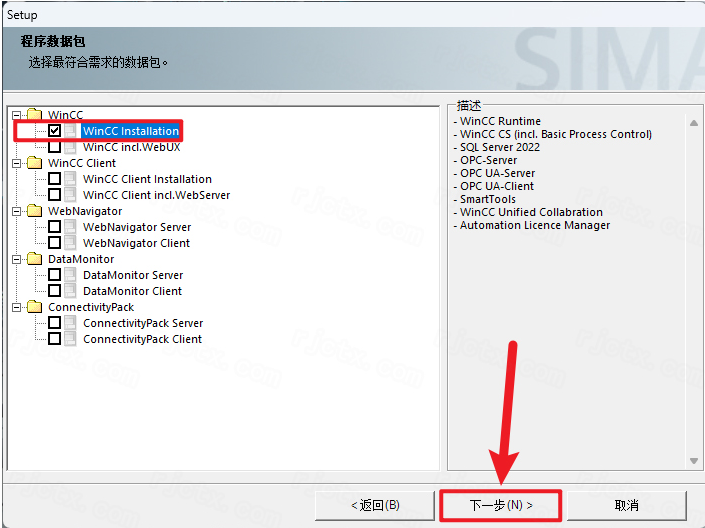
Task: Check the WebNavigator Client checkbox
Action: point(54,243)
